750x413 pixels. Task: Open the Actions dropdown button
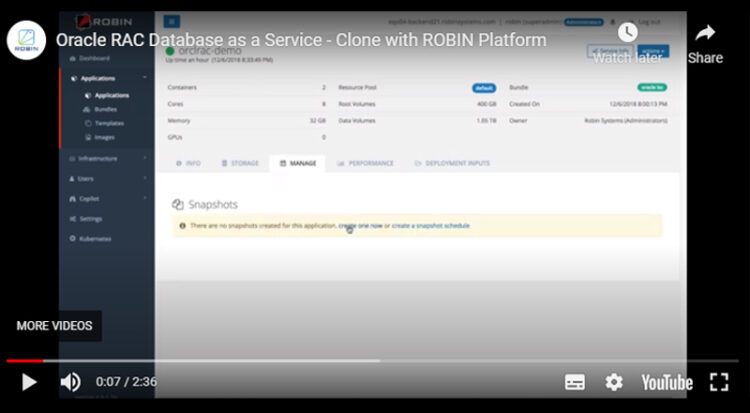653,51
